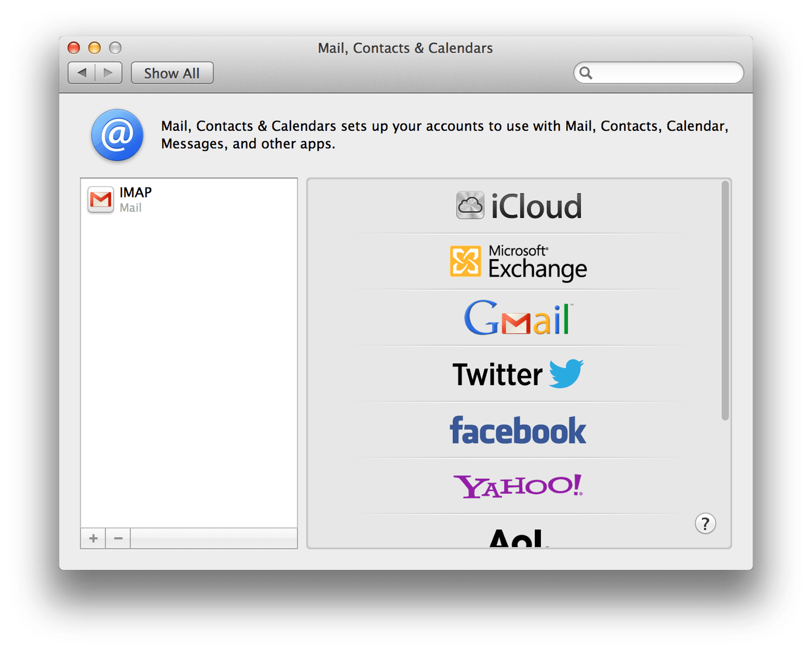Click the Show All button
The image size is (812, 652).
172,73
